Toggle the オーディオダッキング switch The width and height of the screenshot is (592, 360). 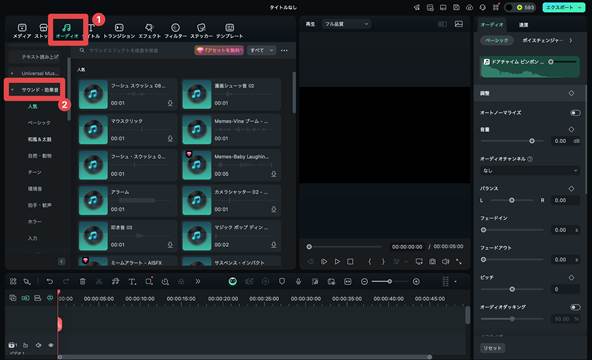pyautogui.click(x=575, y=307)
